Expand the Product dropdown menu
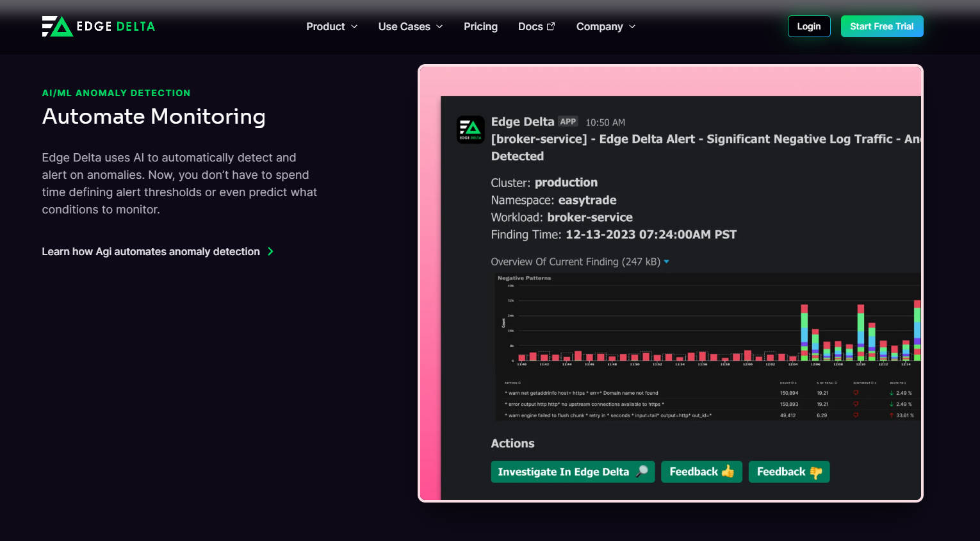 [x=331, y=26]
